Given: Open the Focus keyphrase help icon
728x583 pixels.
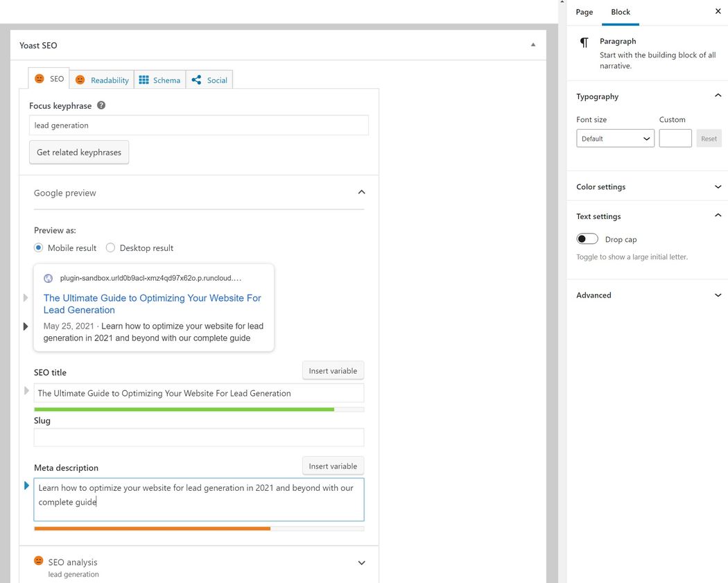Looking at the screenshot, I should [x=101, y=105].
